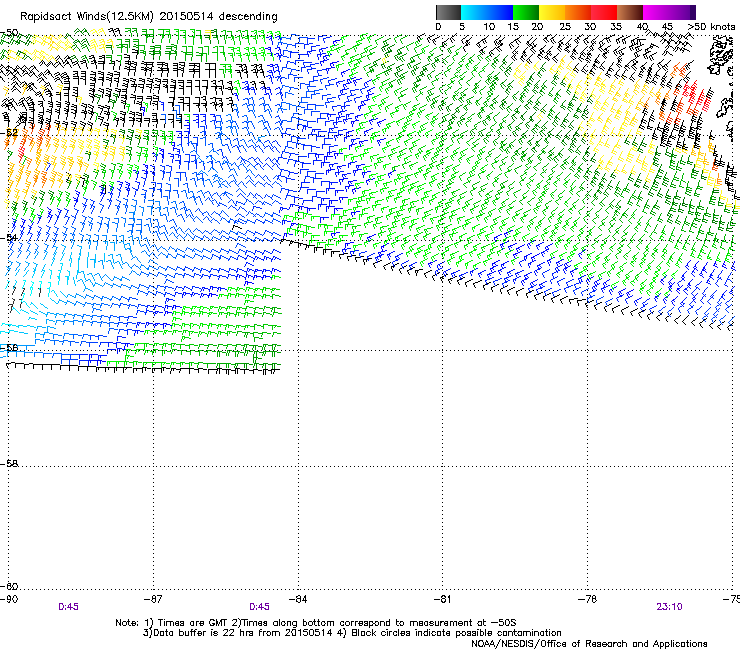Click the -60 latitude axis label
This screenshot has height=650, width=740.
[9, 586]
